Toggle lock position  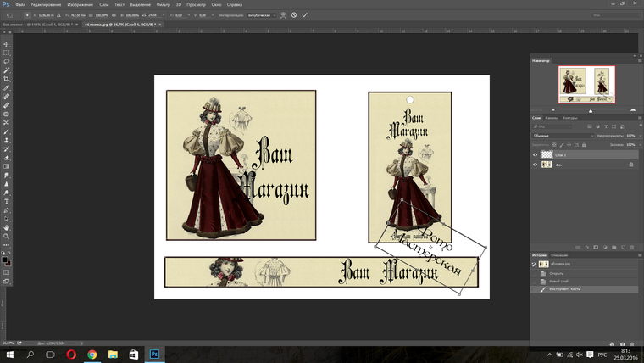569,145
